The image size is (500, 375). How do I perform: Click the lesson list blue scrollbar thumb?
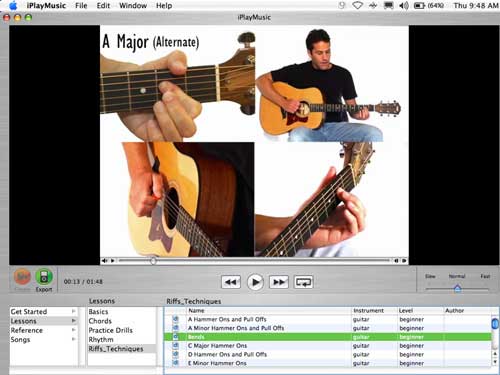pyautogui.click(x=495, y=323)
